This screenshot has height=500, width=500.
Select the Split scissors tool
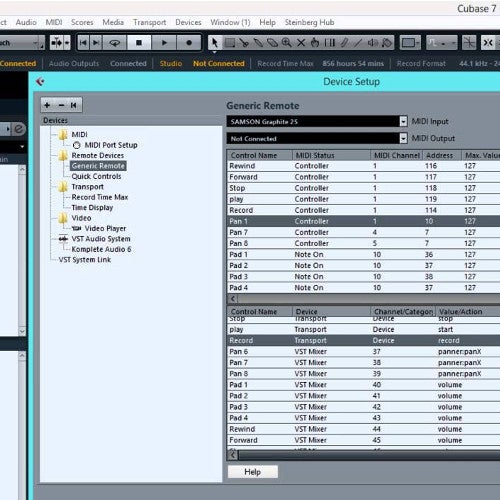click(244, 43)
